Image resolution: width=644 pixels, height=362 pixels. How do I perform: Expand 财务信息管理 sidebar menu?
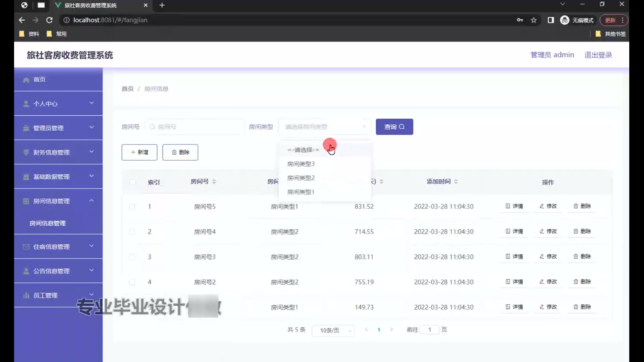(x=58, y=152)
